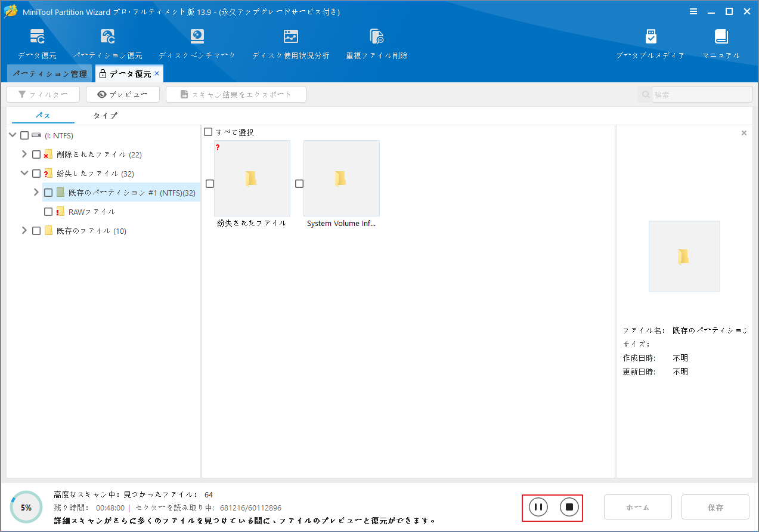759x532 pixels.
Task: Switch to the パーティション管理 tab
Action: click(x=50, y=74)
